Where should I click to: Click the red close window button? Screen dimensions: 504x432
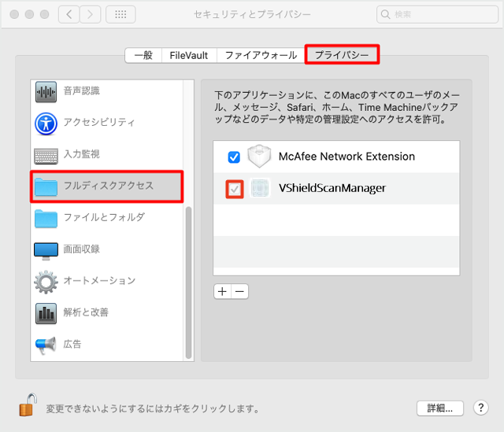pyautogui.click(x=14, y=14)
